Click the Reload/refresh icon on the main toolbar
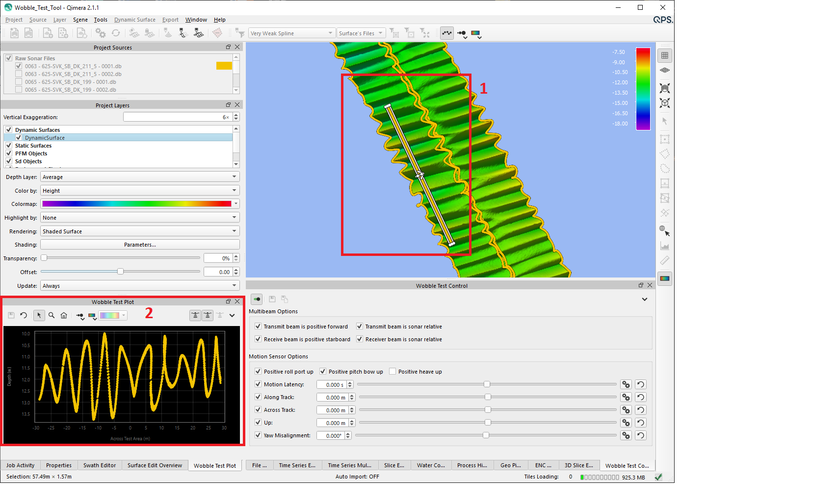The image size is (837, 504). click(x=116, y=33)
